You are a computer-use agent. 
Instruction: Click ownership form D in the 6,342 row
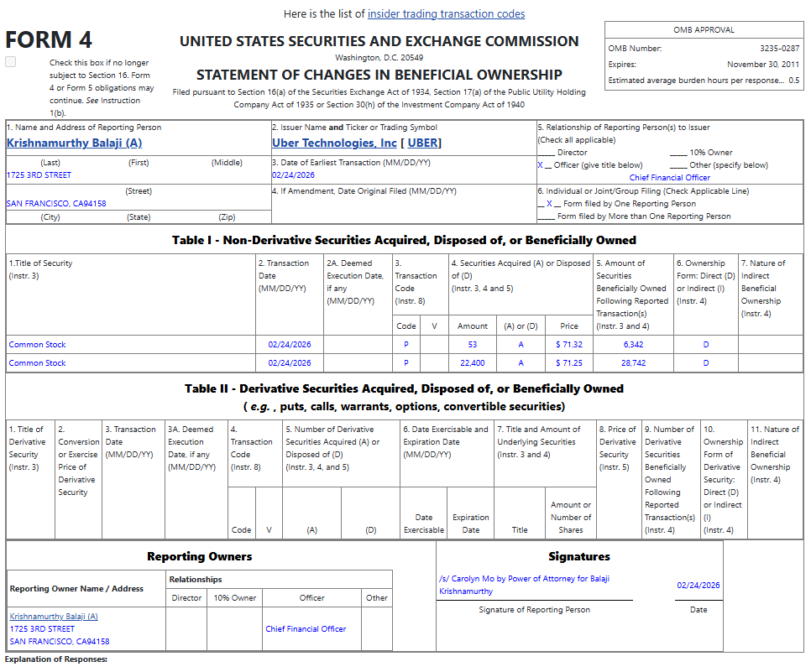pyautogui.click(x=705, y=344)
